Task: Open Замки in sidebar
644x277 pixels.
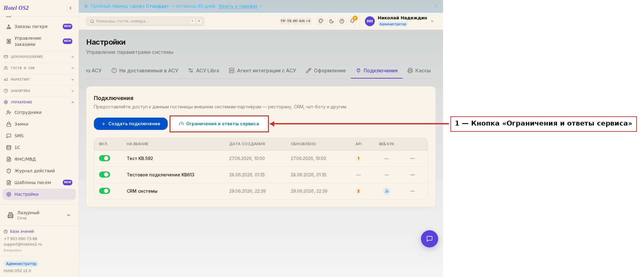Action: click(39, 124)
